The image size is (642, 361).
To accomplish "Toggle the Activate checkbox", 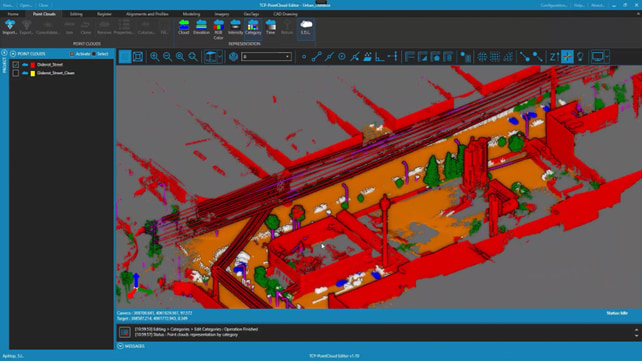I will tap(72, 54).
